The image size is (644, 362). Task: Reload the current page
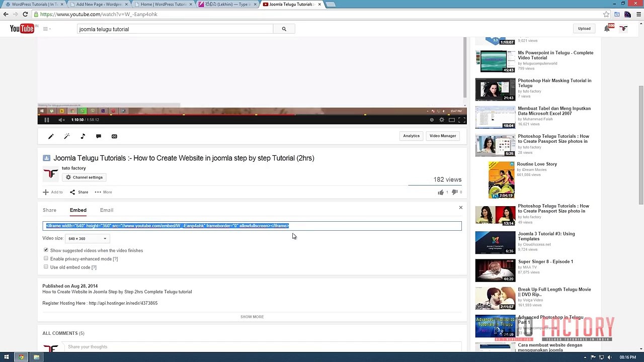tap(25, 14)
